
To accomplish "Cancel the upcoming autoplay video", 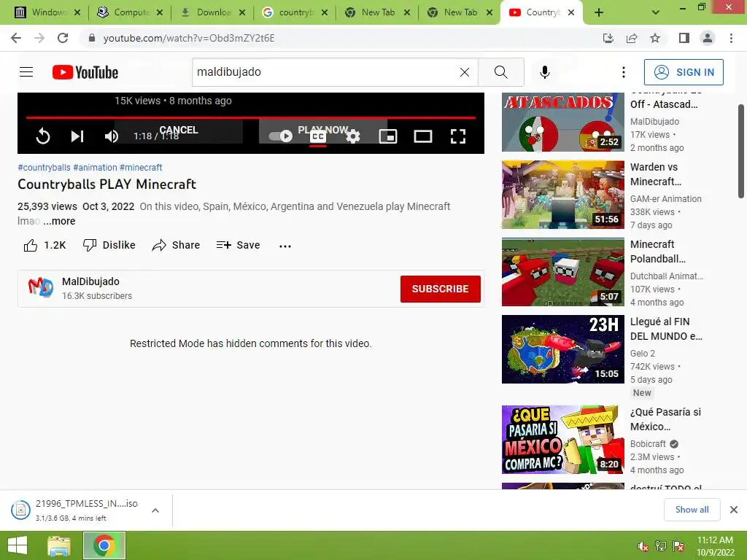I will pyautogui.click(x=179, y=130).
